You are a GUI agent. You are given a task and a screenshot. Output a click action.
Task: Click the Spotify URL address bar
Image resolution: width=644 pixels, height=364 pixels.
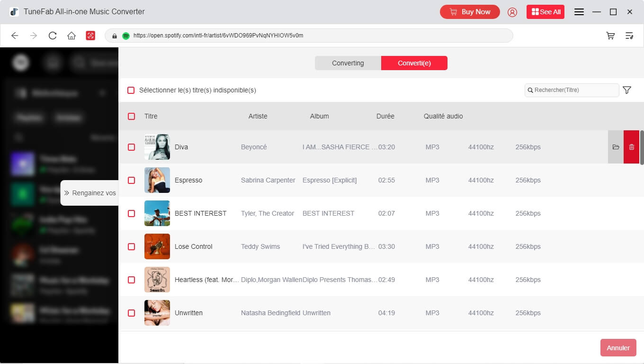point(309,36)
